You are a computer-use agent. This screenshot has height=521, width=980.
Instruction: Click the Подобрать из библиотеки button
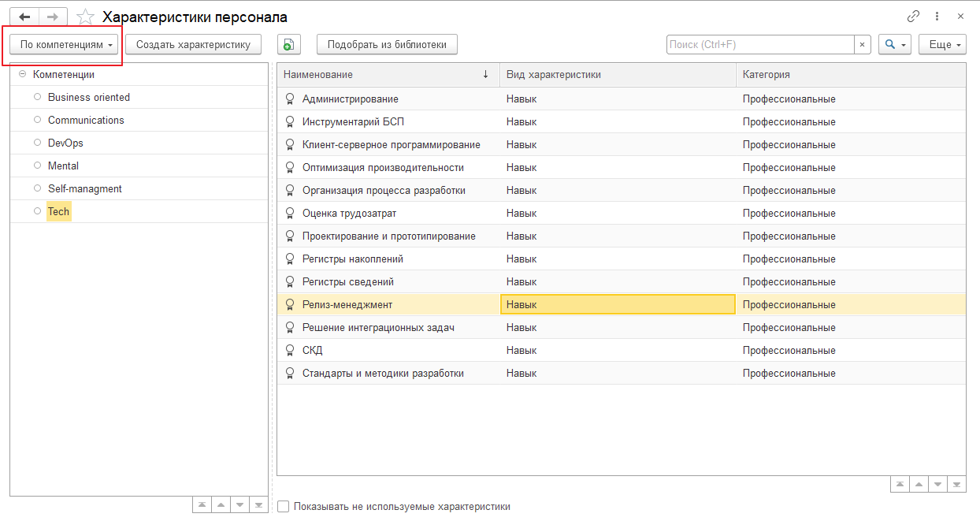[387, 45]
